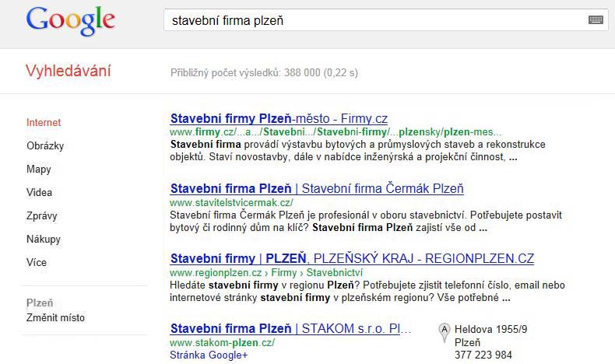Click the Plzeň location label in sidebar

pos(40,303)
